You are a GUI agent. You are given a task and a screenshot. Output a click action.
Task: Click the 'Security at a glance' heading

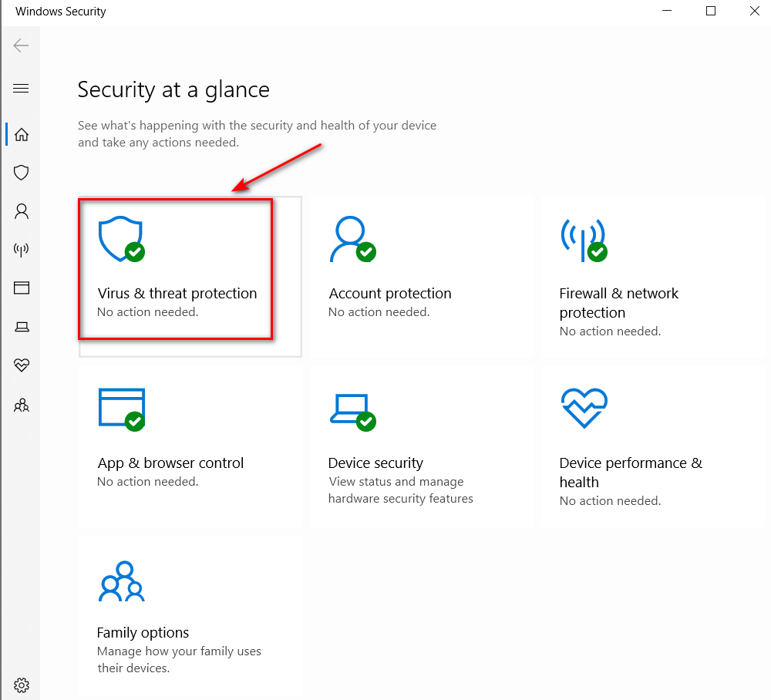coord(173,90)
